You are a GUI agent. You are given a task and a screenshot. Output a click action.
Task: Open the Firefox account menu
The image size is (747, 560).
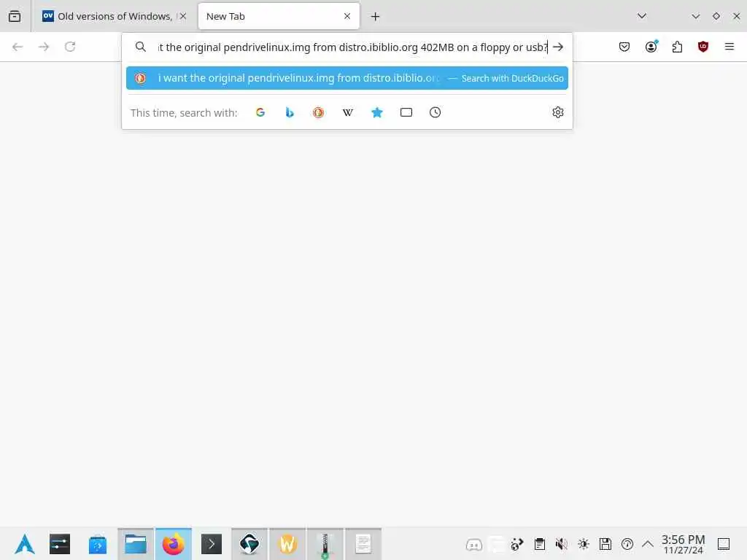651,46
